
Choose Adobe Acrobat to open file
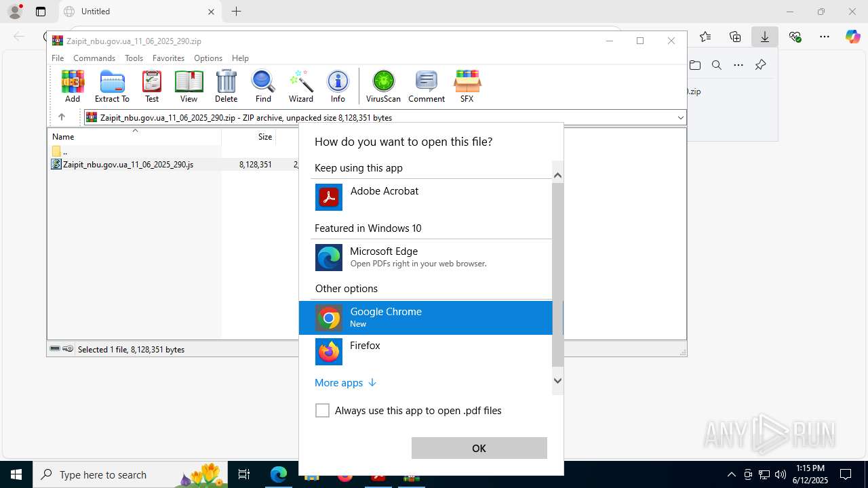click(426, 197)
